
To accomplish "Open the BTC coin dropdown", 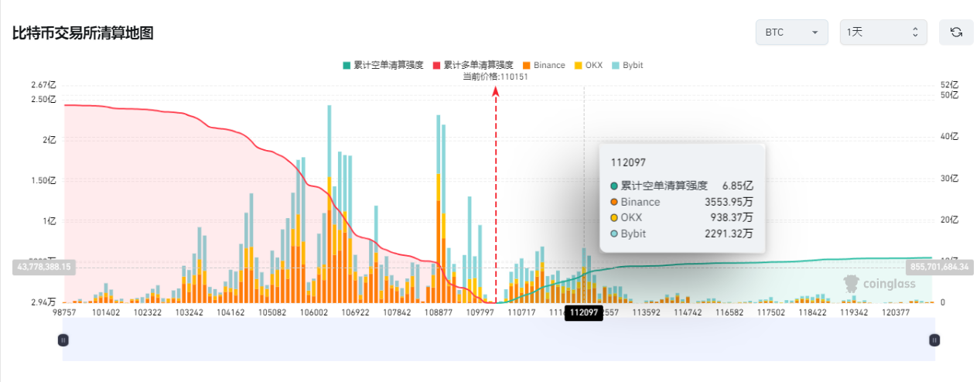I will coord(791,32).
